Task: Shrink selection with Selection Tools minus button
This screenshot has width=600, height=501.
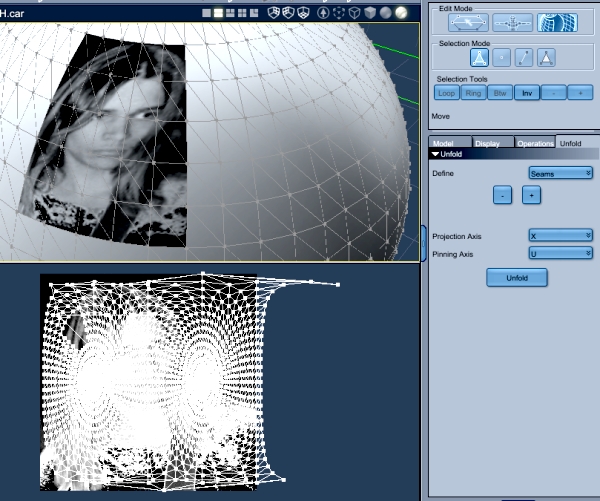Action: (554, 93)
